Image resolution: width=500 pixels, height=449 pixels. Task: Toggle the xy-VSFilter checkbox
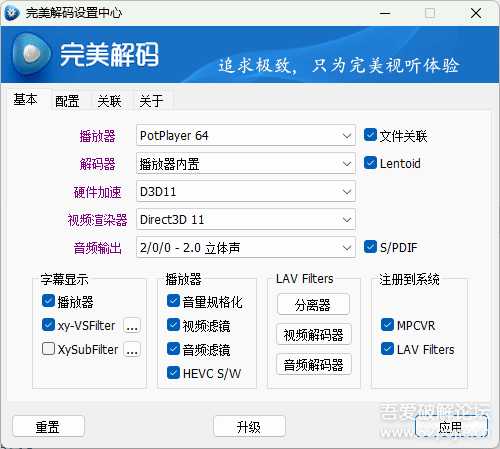48,325
